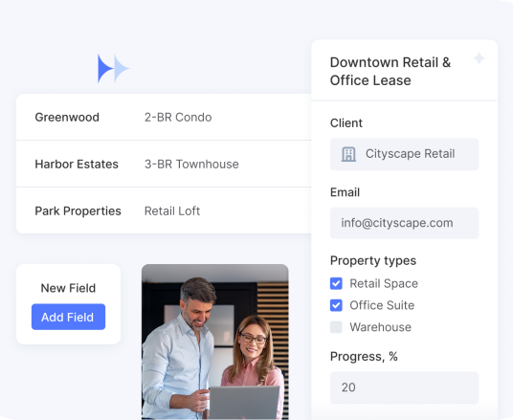The height and width of the screenshot is (420, 513).
Task: Click the Retail Loft cell
Action: tap(172, 211)
